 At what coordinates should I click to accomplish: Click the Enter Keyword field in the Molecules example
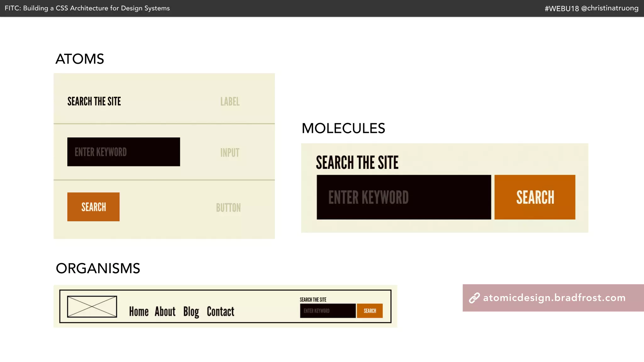(404, 197)
